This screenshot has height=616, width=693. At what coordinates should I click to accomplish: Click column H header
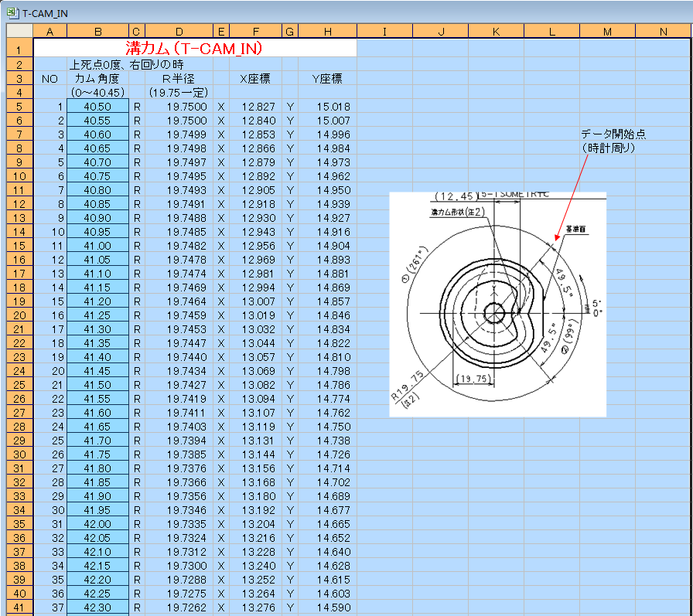pos(327,31)
